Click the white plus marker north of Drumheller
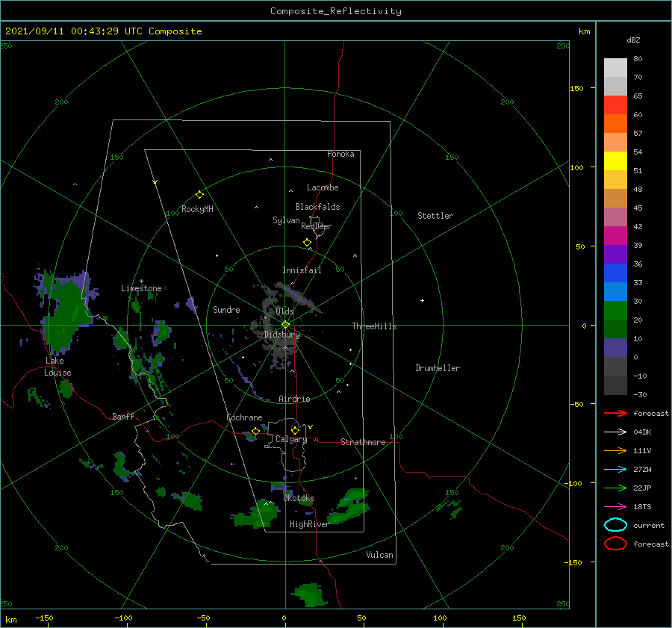The height and width of the screenshot is (628, 672). tap(422, 300)
